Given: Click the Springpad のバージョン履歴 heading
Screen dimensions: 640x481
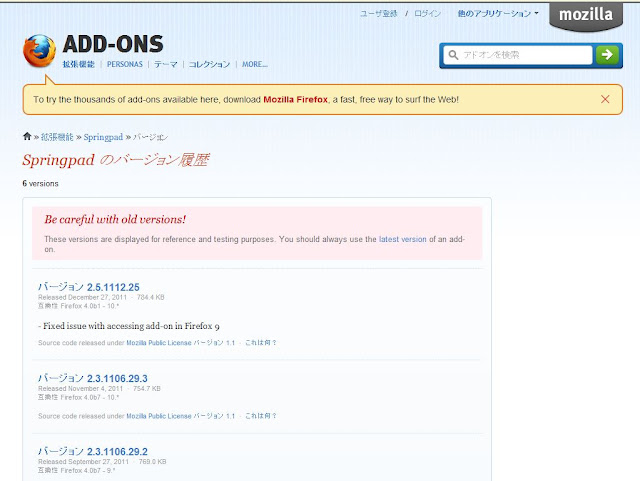Looking at the screenshot, I should click(x=116, y=160).
